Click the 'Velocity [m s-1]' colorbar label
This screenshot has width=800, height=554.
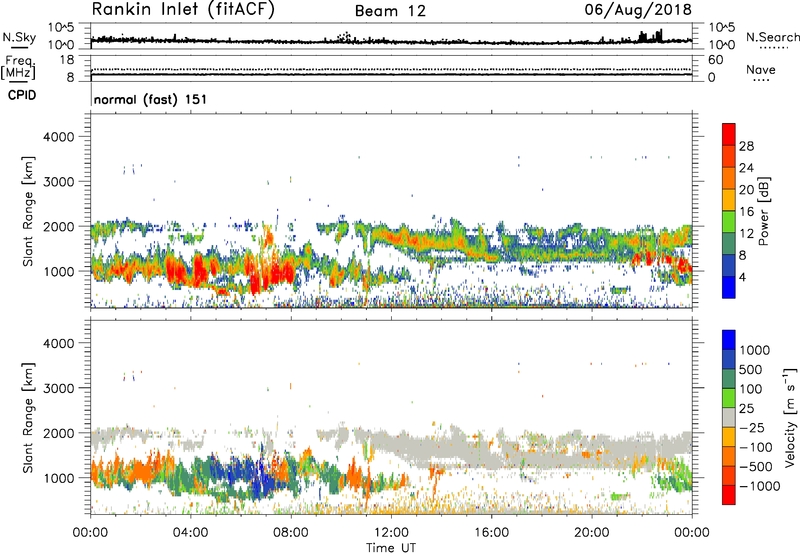coord(790,417)
